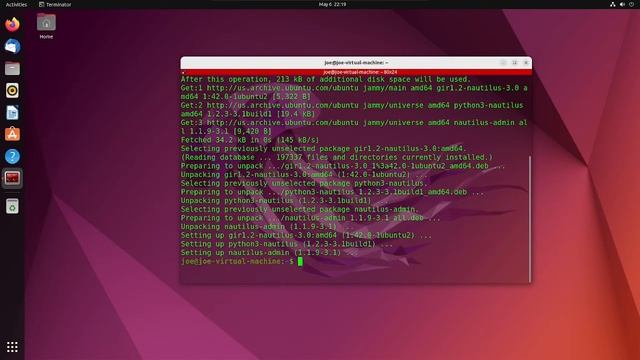Open the Help icon in dock
Viewport: 640px width, 360px height.
point(12,156)
